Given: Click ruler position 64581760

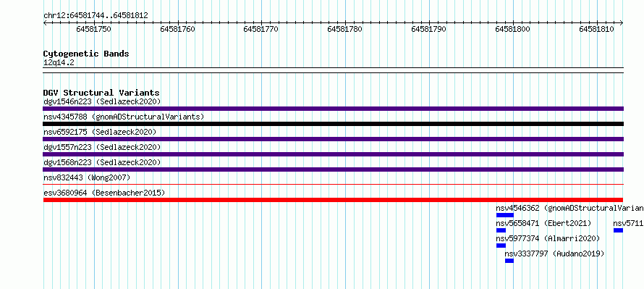Looking at the screenshot, I should click(x=178, y=29).
